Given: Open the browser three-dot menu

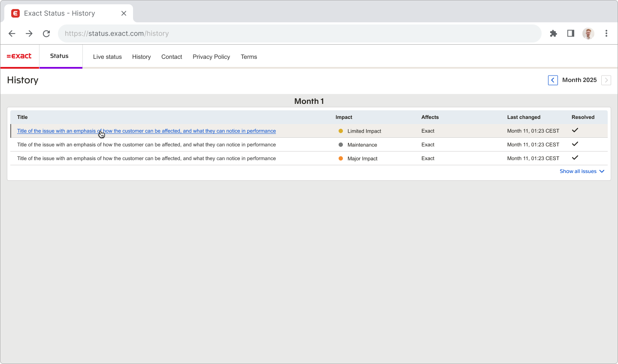Looking at the screenshot, I should [606, 33].
